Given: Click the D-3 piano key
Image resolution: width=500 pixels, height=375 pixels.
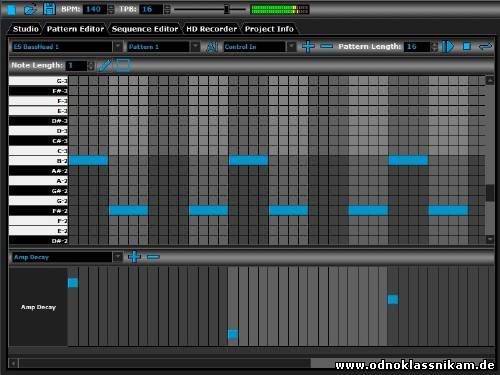Looking at the screenshot, I should (x=38, y=131).
